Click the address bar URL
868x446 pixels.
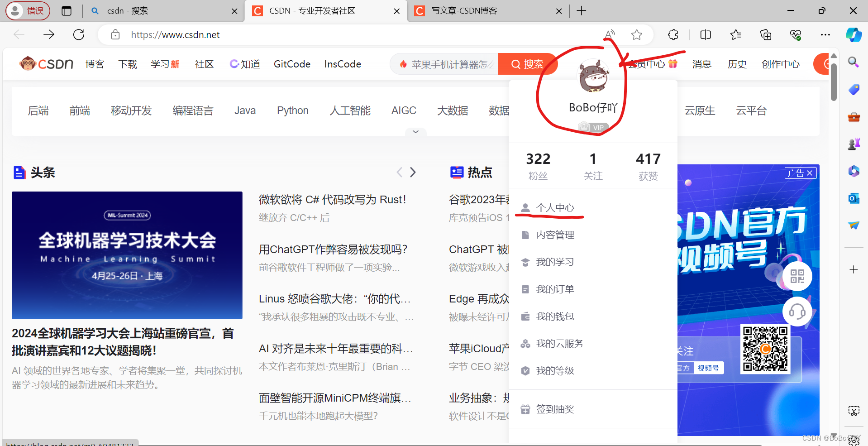click(175, 34)
